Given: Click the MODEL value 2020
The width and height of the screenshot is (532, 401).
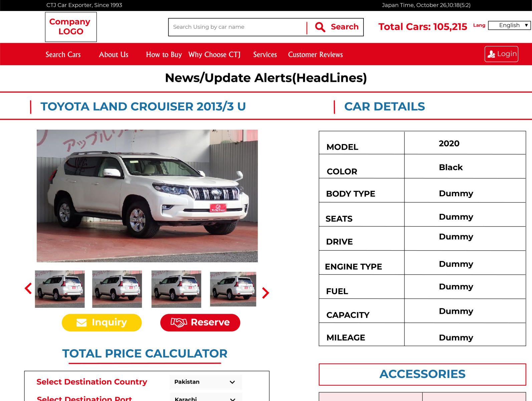Looking at the screenshot, I should point(449,143).
